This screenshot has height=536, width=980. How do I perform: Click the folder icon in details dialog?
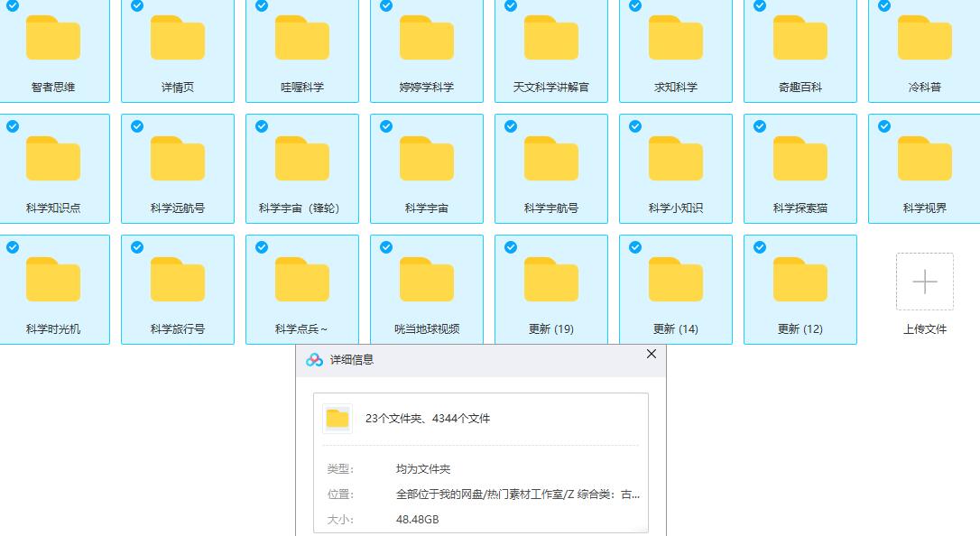coord(337,419)
